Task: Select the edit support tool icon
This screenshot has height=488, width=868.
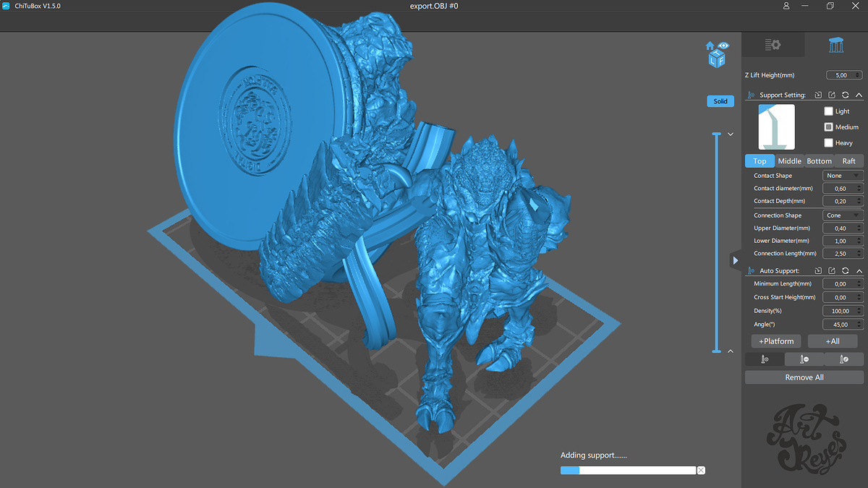Action: [x=843, y=359]
